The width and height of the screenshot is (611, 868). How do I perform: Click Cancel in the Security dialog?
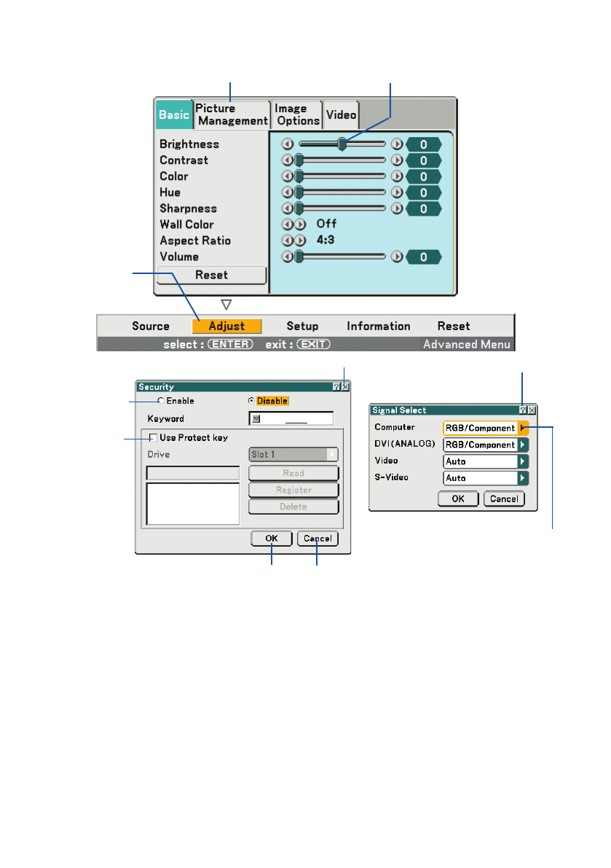(317, 539)
